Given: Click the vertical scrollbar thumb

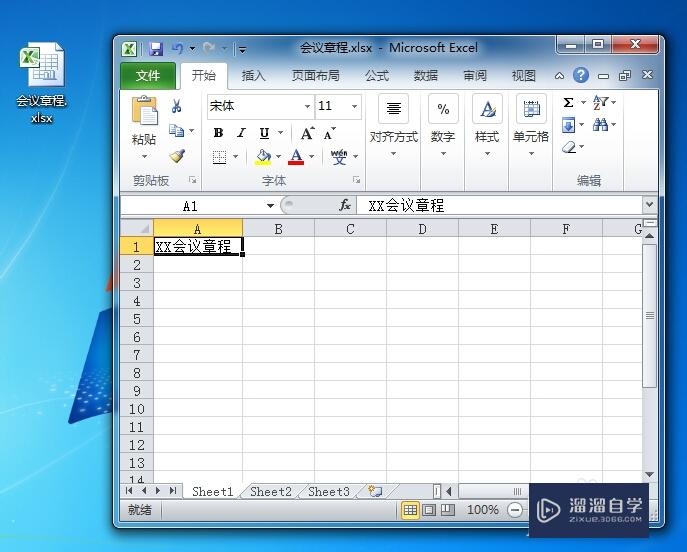Looking at the screenshot, I should (649, 315).
